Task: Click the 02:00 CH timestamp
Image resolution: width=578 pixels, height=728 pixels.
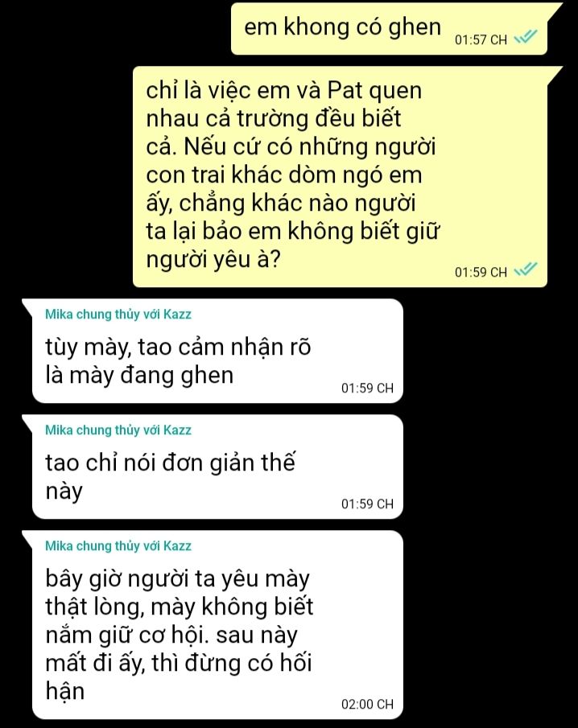Action: 367,705
